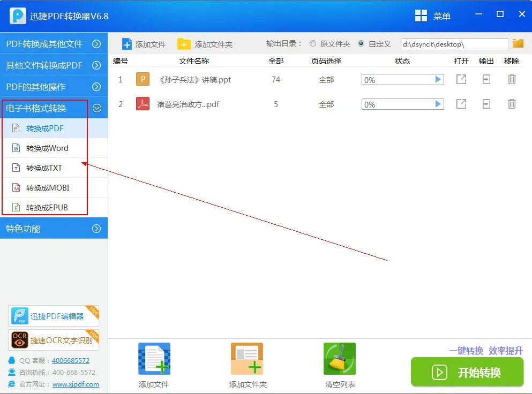Collapse the 电子书格式转换 section
Image resolution: width=532 pixels, height=394 pixels.
54,108
